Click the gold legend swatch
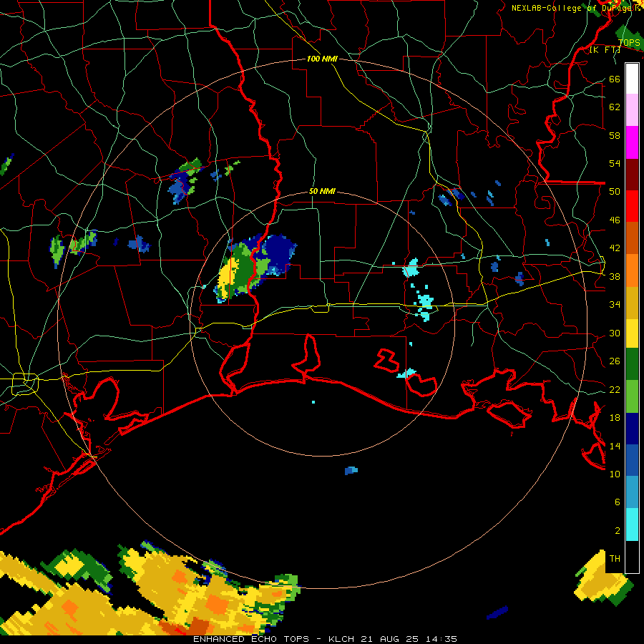This screenshot has height=644, width=644. [632, 303]
